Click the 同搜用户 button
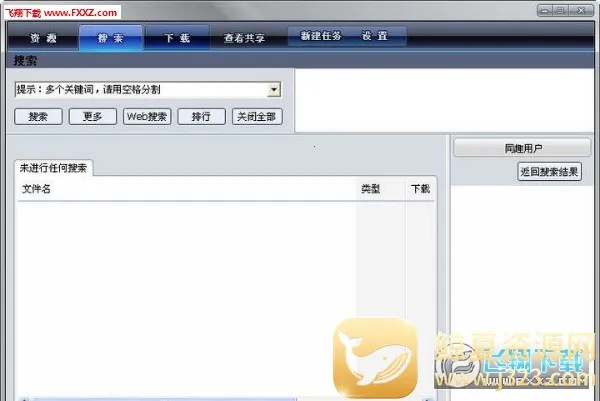 coord(522,148)
